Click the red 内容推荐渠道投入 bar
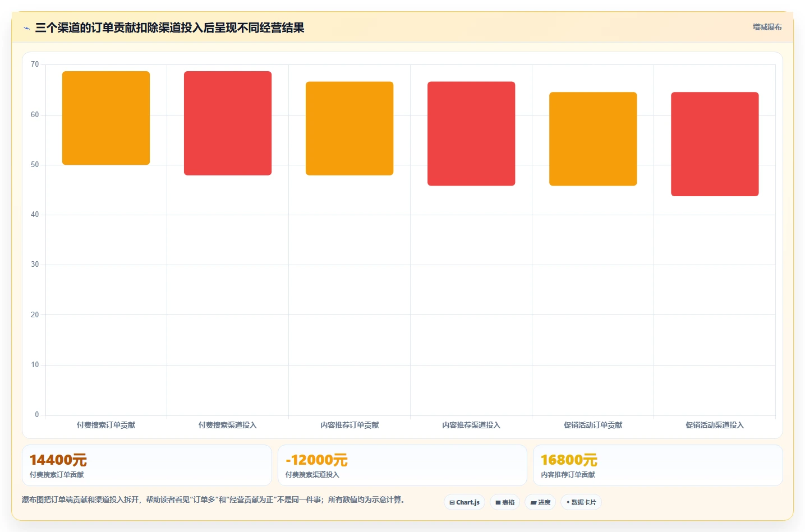Viewport: 805px width, 532px height. 471,133
